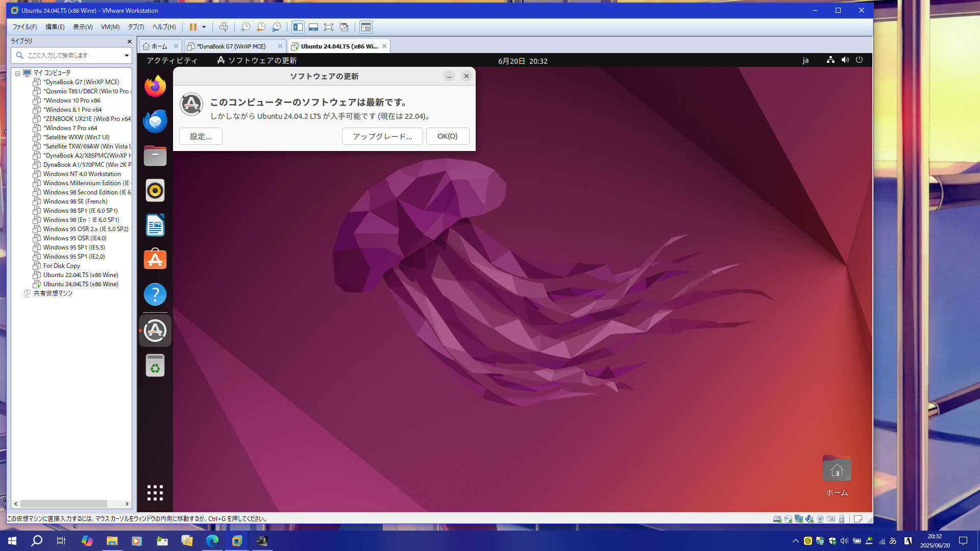Open the library search box dropdown arrow
This screenshot has height=551, width=980.
coord(127,55)
